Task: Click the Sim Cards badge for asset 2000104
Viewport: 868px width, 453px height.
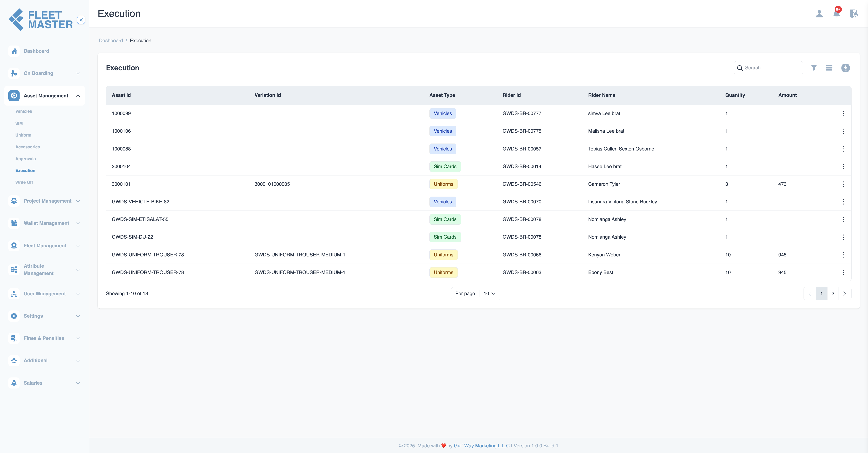Action: tap(445, 166)
